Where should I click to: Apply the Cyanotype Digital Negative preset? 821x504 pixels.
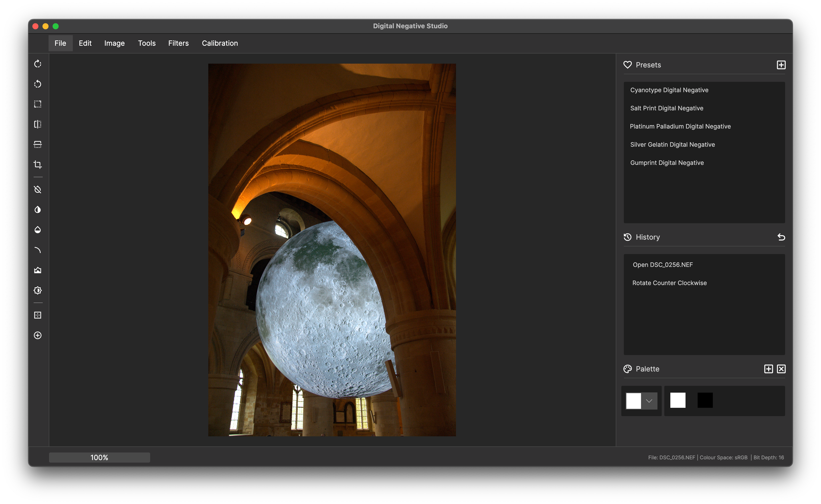[x=669, y=90]
